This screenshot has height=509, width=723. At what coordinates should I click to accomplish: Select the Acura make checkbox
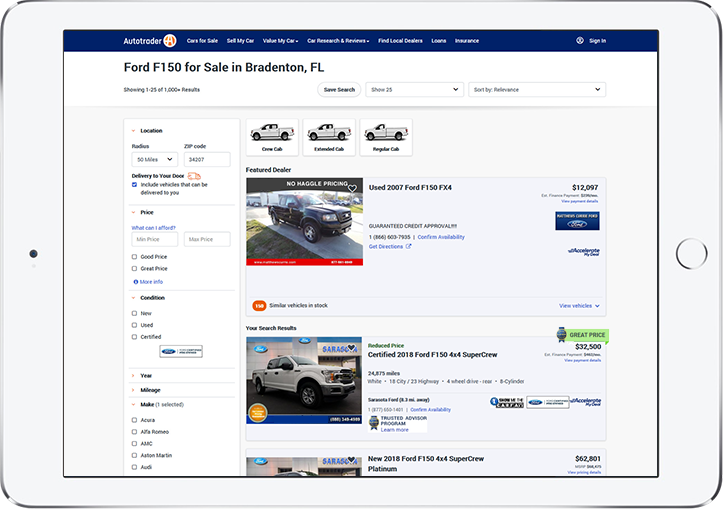135,420
